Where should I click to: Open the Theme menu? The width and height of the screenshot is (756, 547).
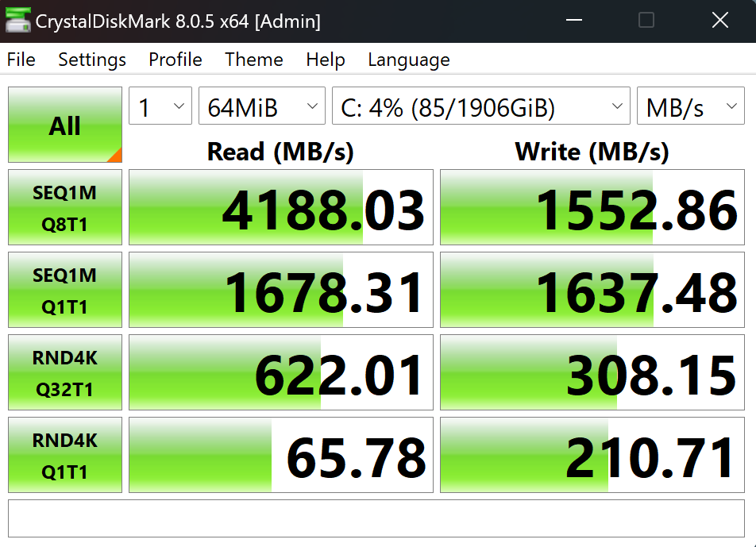pos(254,60)
